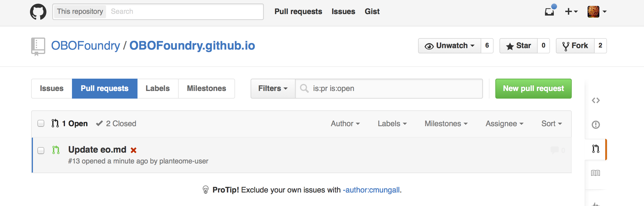This screenshot has width=644, height=206.
Task: Open the Author filter dropdown
Action: tap(345, 124)
